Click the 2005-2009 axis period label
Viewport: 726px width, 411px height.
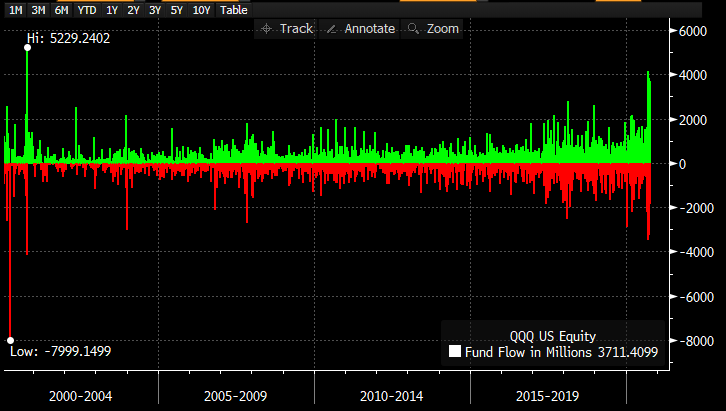point(237,396)
